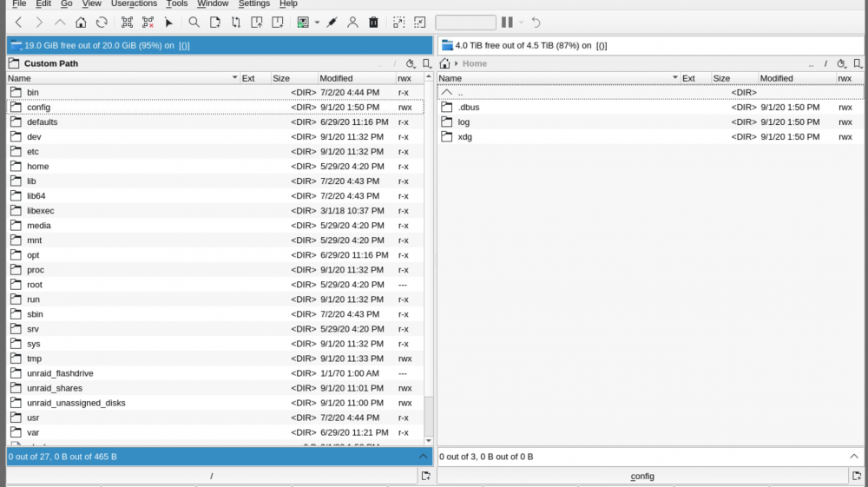
Task: Open the Go menu
Action: 67,3
